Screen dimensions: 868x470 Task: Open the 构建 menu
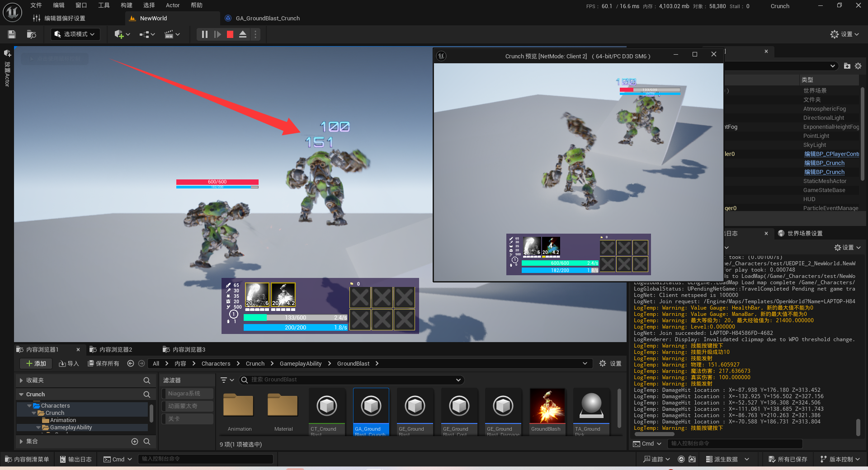127,5
